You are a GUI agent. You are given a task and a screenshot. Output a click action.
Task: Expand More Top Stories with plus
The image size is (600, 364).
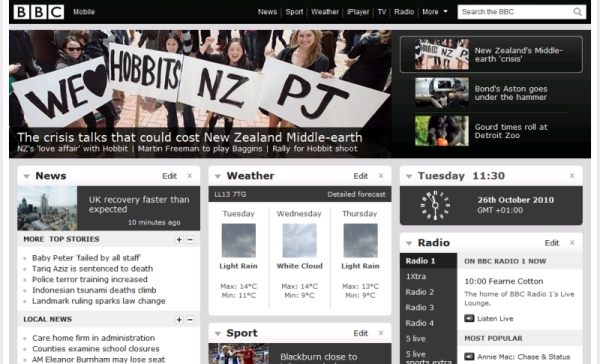click(x=179, y=240)
